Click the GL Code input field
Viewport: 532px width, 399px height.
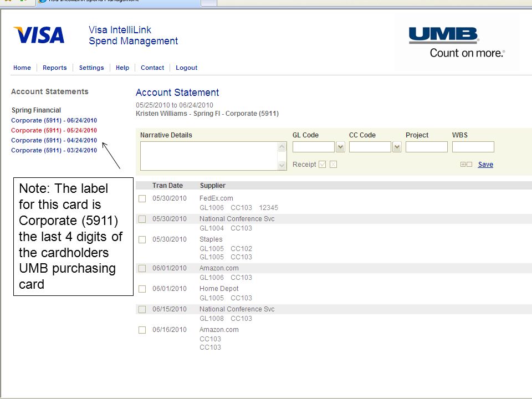coord(314,147)
